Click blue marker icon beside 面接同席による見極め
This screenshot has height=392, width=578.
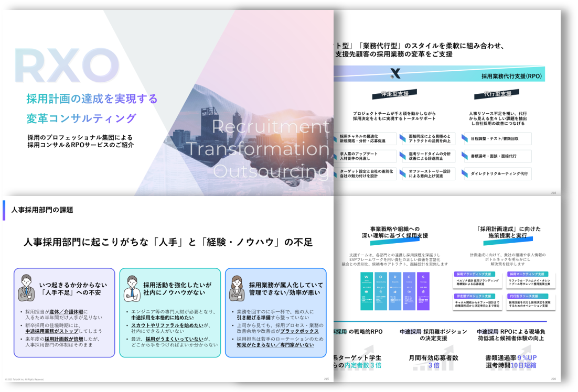tap(402, 139)
